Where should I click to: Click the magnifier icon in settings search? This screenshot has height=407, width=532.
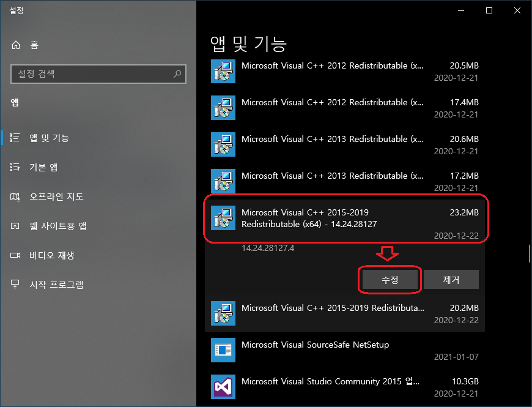177,73
